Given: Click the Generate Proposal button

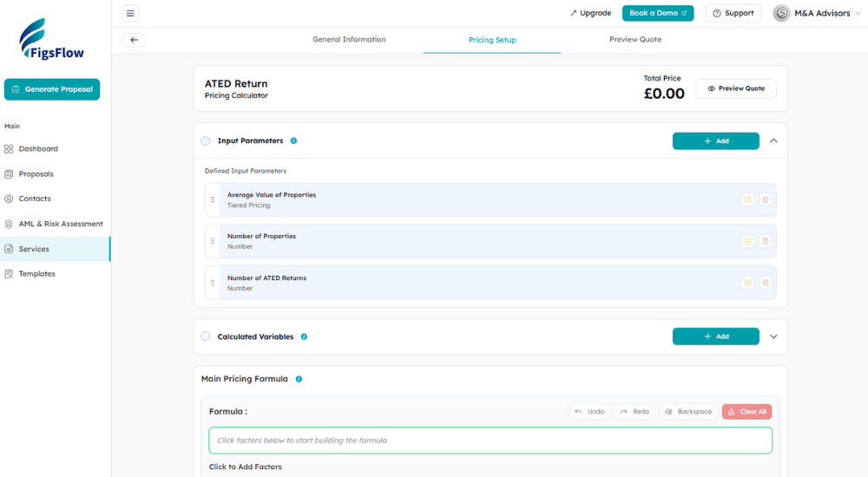Looking at the screenshot, I should point(52,89).
